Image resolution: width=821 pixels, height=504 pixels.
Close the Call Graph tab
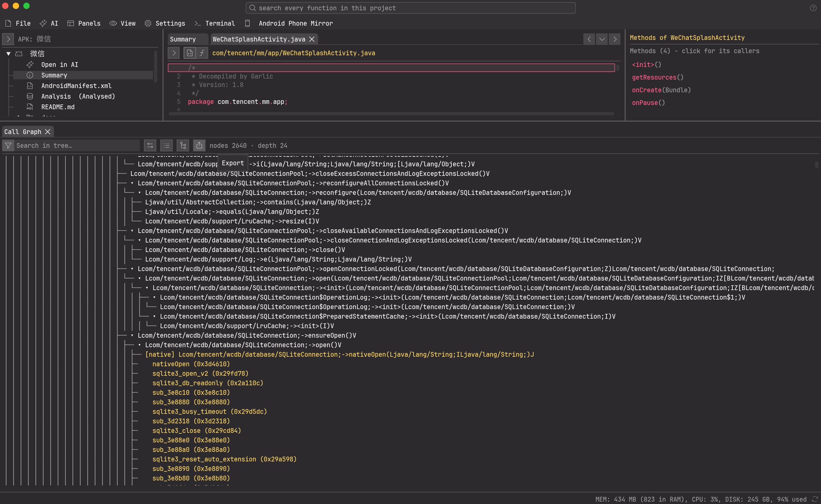(x=48, y=132)
